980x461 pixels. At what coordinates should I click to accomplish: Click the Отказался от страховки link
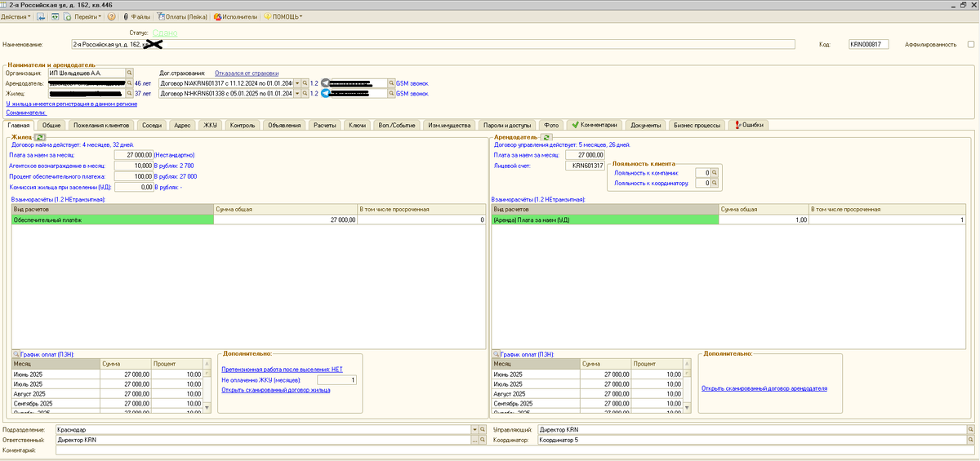pos(247,73)
